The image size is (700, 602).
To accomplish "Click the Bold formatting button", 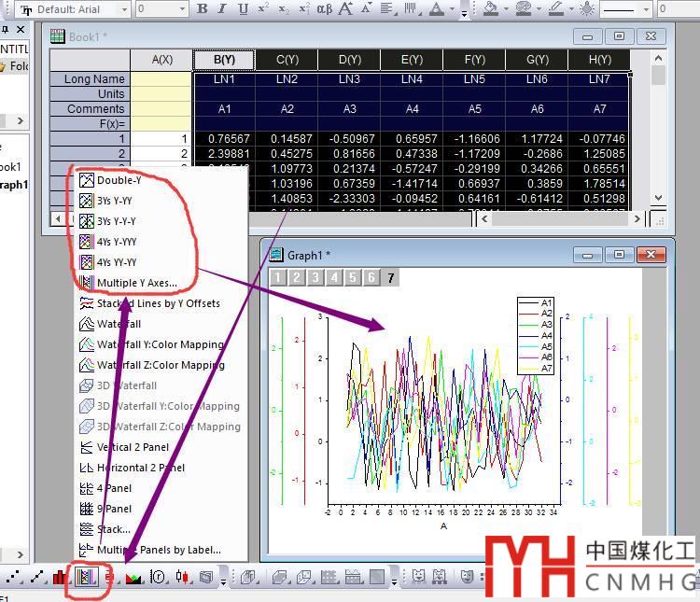I will [x=203, y=8].
